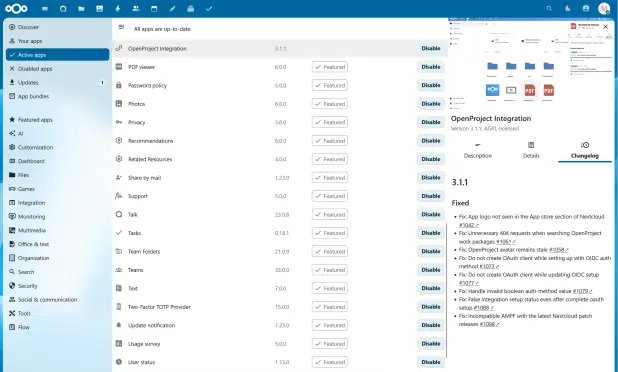
Task: Open the notifications bell icon
Action: coord(568,8)
